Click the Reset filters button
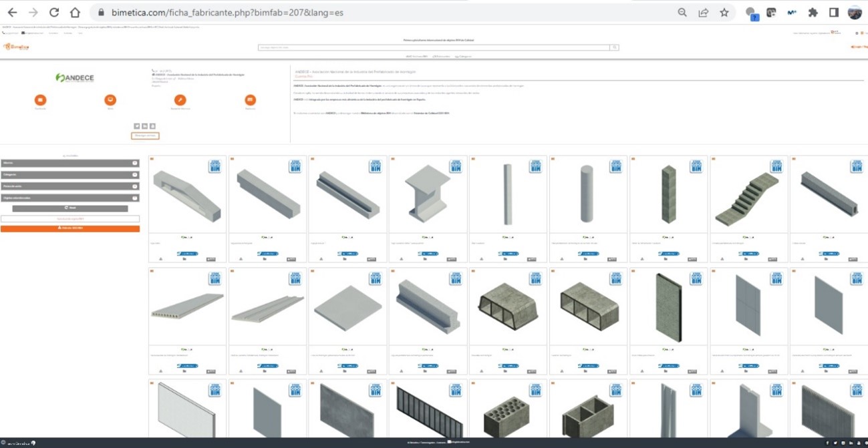The image size is (868, 448). pos(70,208)
